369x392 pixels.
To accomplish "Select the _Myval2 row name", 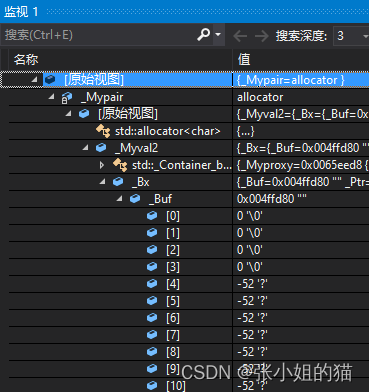I will click(136, 148).
